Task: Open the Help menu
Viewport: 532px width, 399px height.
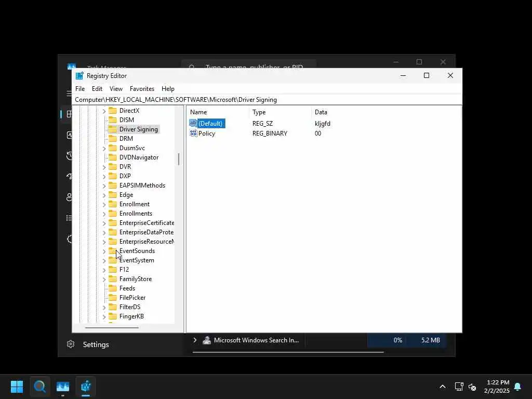Action: (x=168, y=88)
